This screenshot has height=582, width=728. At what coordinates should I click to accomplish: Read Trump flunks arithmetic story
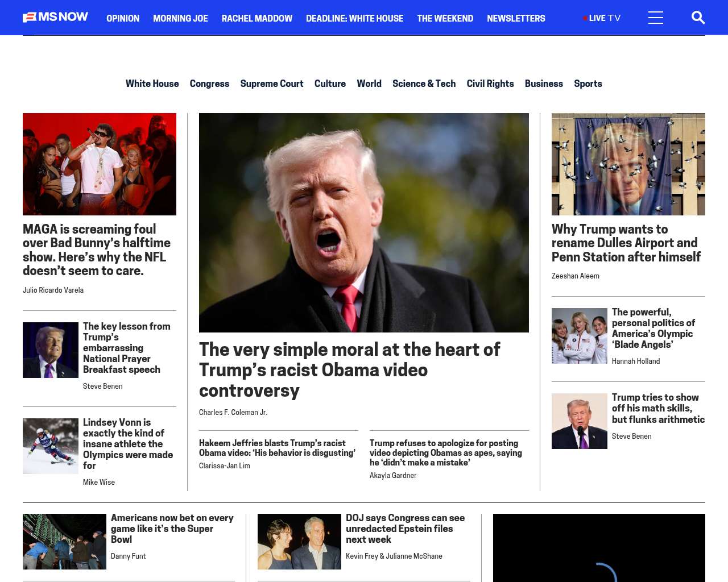tap(658, 408)
